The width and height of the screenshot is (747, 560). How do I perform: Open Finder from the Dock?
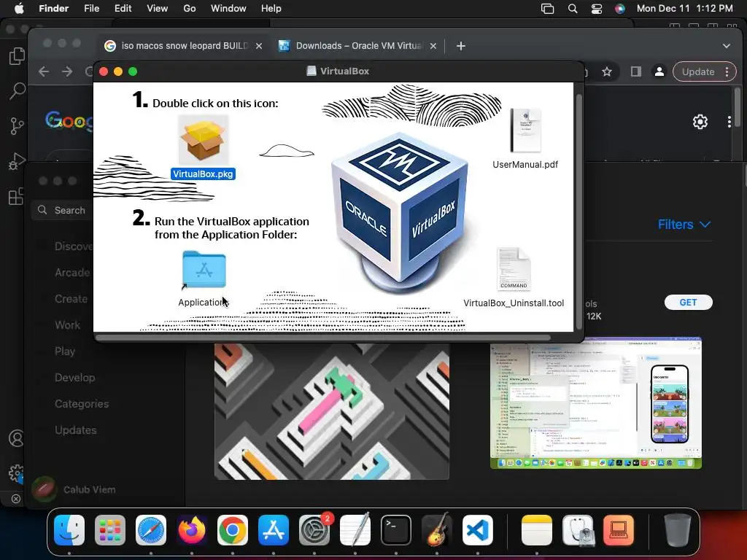pyautogui.click(x=69, y=530)
